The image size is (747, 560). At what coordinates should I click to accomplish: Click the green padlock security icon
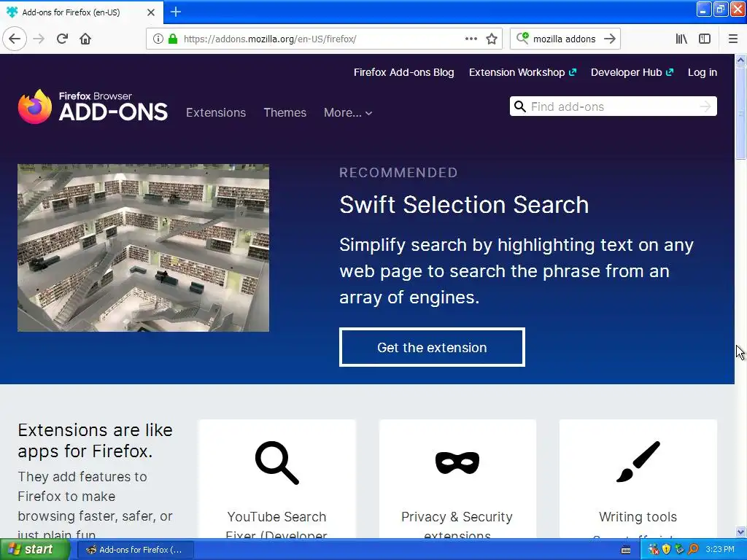(x=172, y=39)
